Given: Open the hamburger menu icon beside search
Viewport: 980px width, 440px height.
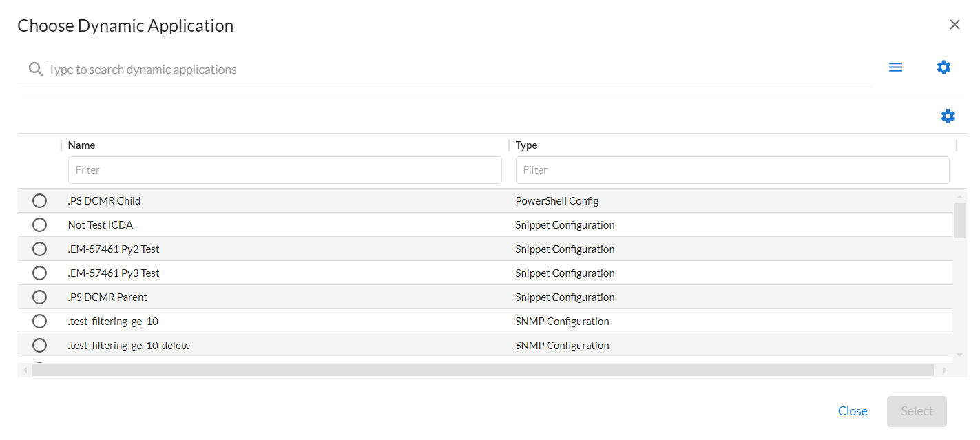Looking at the screenshot, I should click(895, 67).
